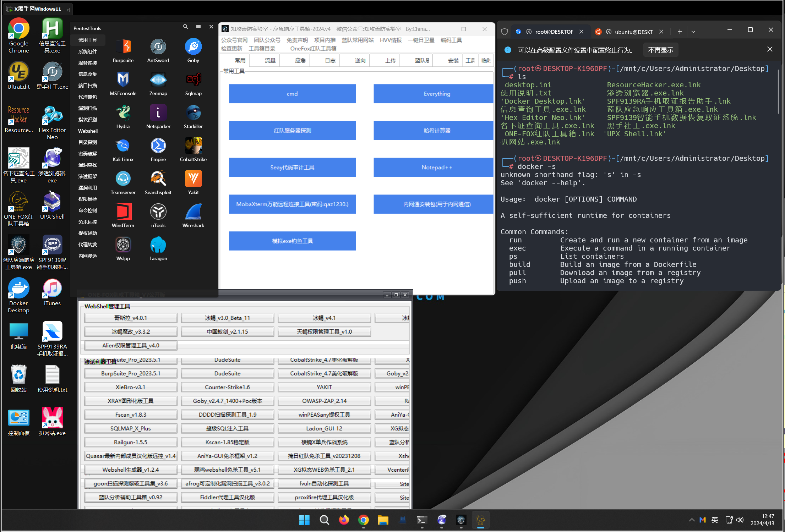Close the root@DESKTOP terminal tab
Viewport: 785px width, 532px height.
coord(581,32)
